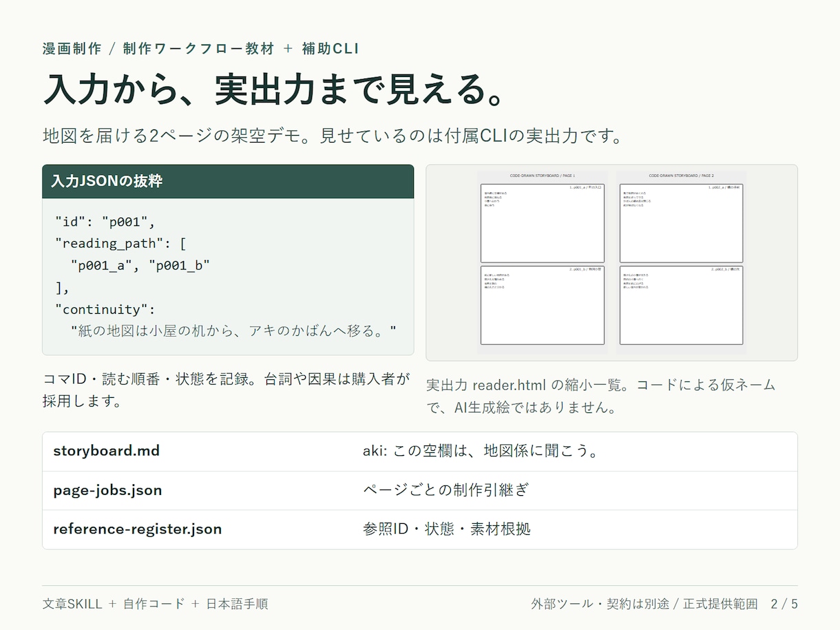840x630 pixels.
Task: Select panel p001_b in storyboard page 1
Action: coord(542,305)
